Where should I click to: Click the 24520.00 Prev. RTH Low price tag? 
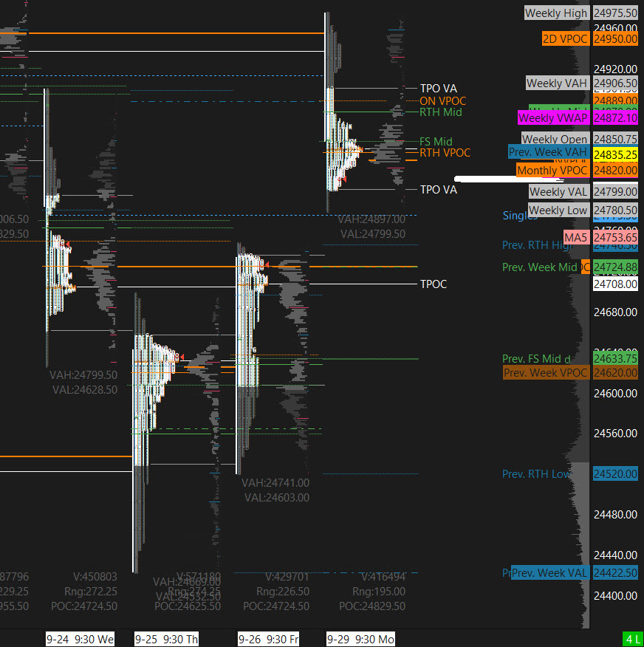point(615,474)
